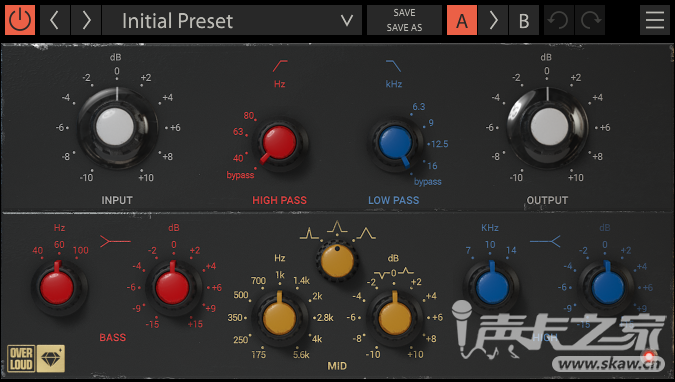The height and width of the screenshot is (382, 675).
Task: Select the B comparison slot
Action: [x=524, y=20]
